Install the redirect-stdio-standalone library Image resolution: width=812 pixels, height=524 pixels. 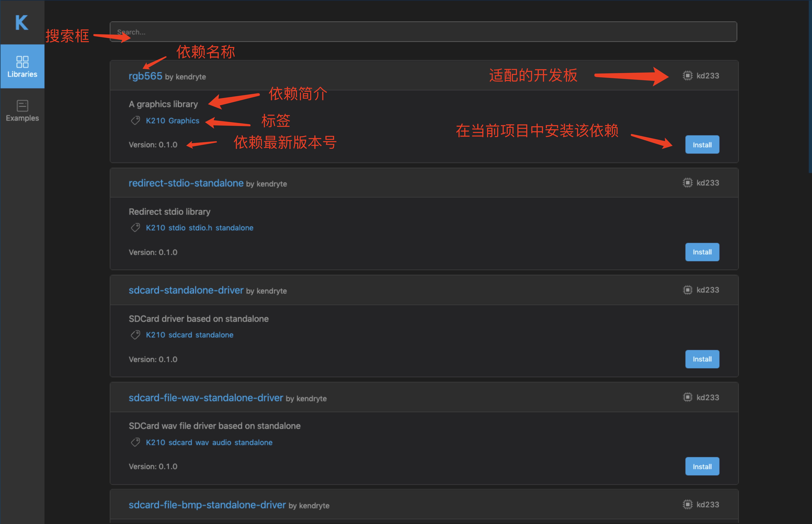coord(702,252)
